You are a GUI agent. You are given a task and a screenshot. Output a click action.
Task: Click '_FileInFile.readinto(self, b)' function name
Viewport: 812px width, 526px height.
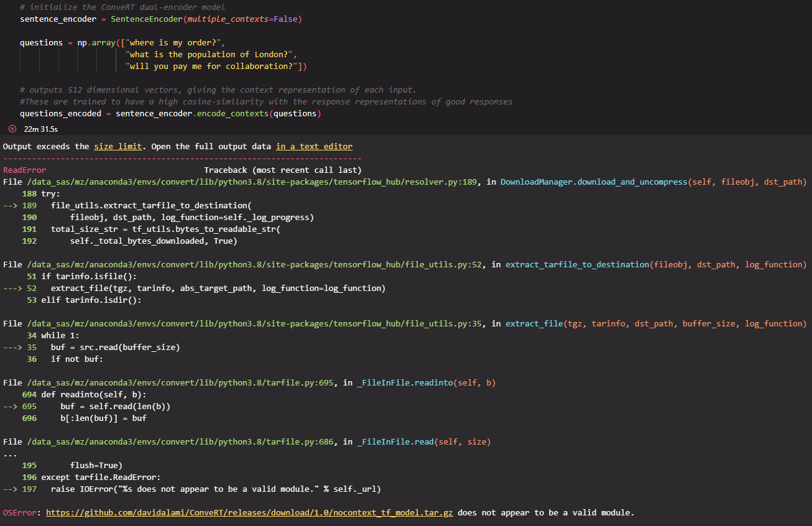point(427,383)
